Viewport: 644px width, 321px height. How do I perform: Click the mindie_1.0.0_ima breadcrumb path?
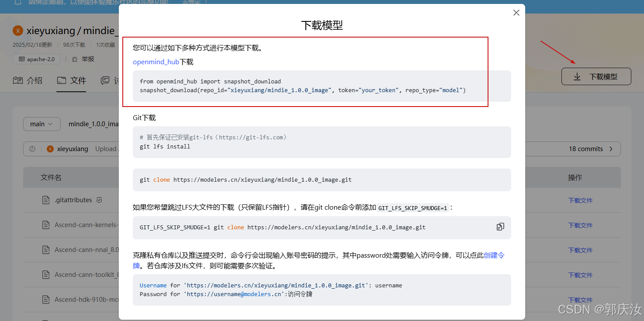click(93, 124)
